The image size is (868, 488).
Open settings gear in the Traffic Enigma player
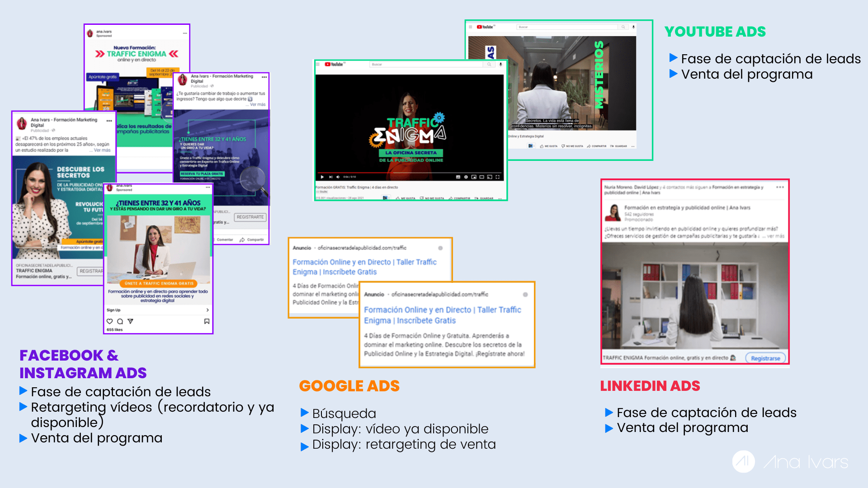coord(466,177)
